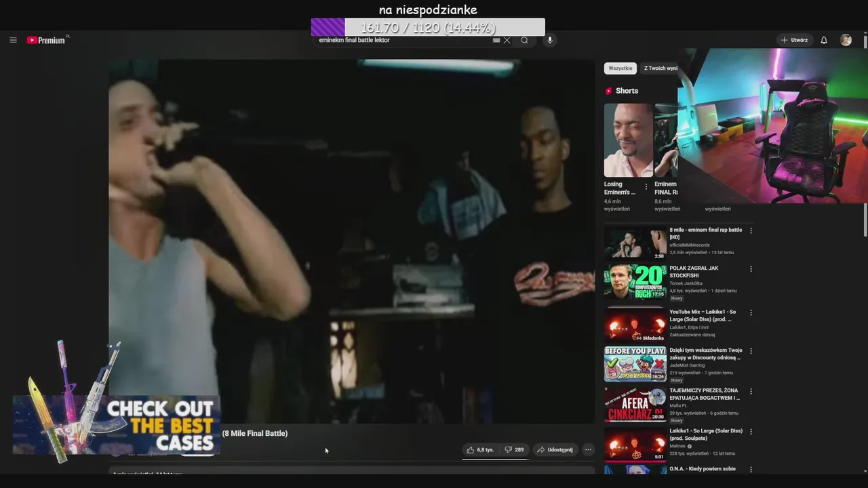Click inside the search field 'eminekm final battle lektor'
The width and height of the screenshot is (868, 488).
pyautogui.click(x=403, y=40)
